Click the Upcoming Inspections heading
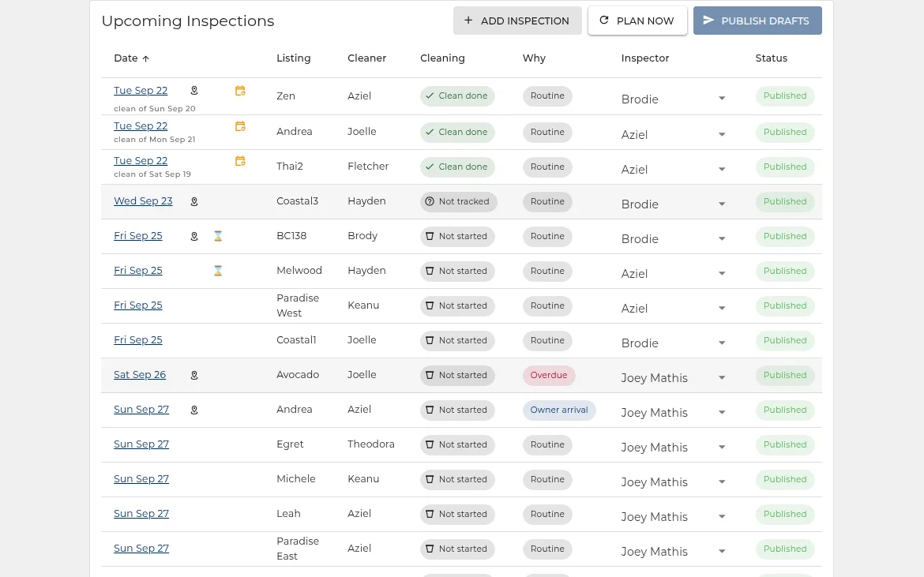Image resolution: width=924 pixels, height=577 pixels. coord(188,21)
